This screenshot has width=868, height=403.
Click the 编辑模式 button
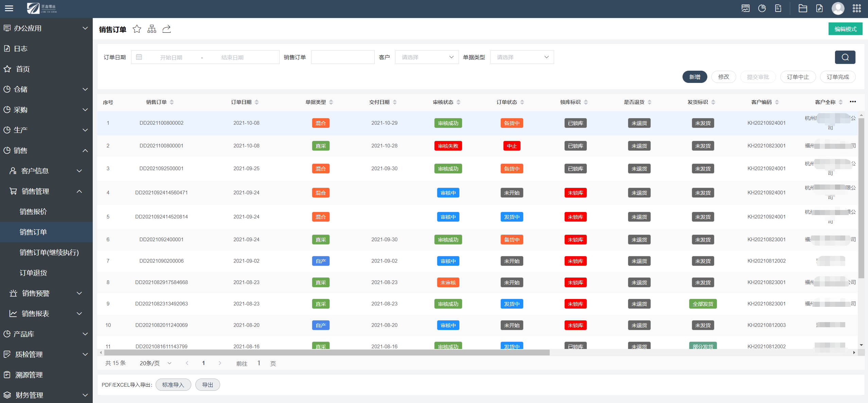pos(845,29)
